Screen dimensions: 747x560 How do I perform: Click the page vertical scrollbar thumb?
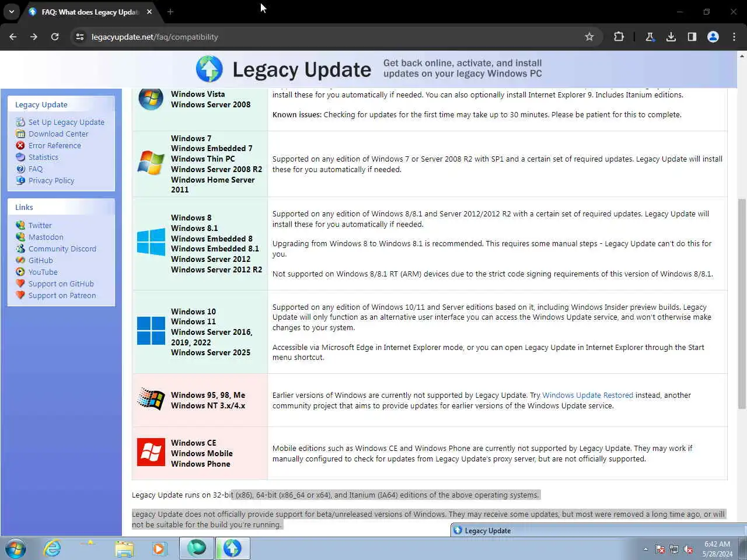[x=742, y=303]
